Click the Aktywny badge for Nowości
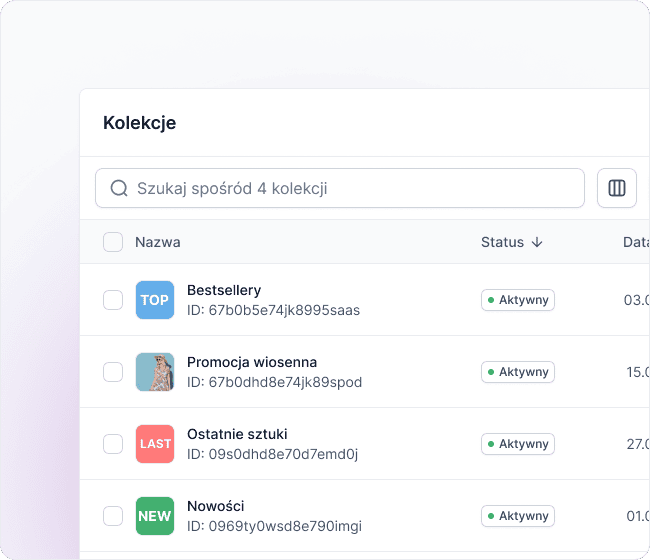 click(x=518, y=516)
